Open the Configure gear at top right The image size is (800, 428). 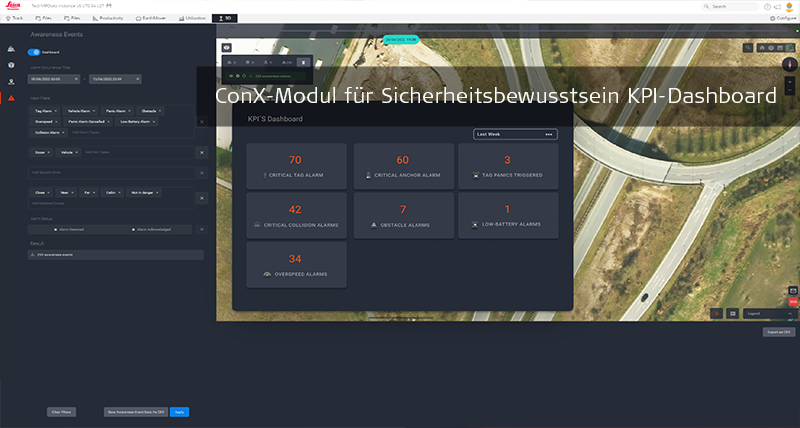pyautogui.click(x=780, y=18)
